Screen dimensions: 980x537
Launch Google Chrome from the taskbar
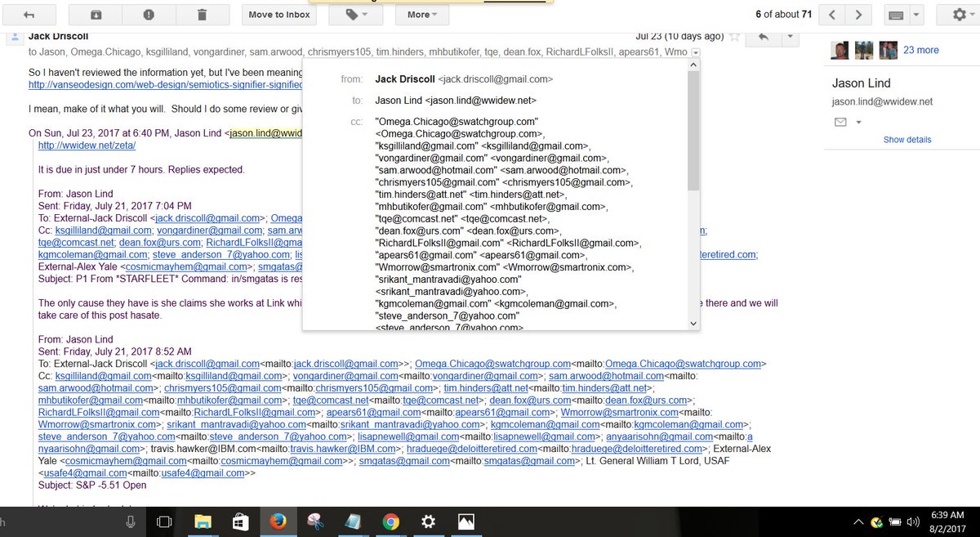[390, 521]
